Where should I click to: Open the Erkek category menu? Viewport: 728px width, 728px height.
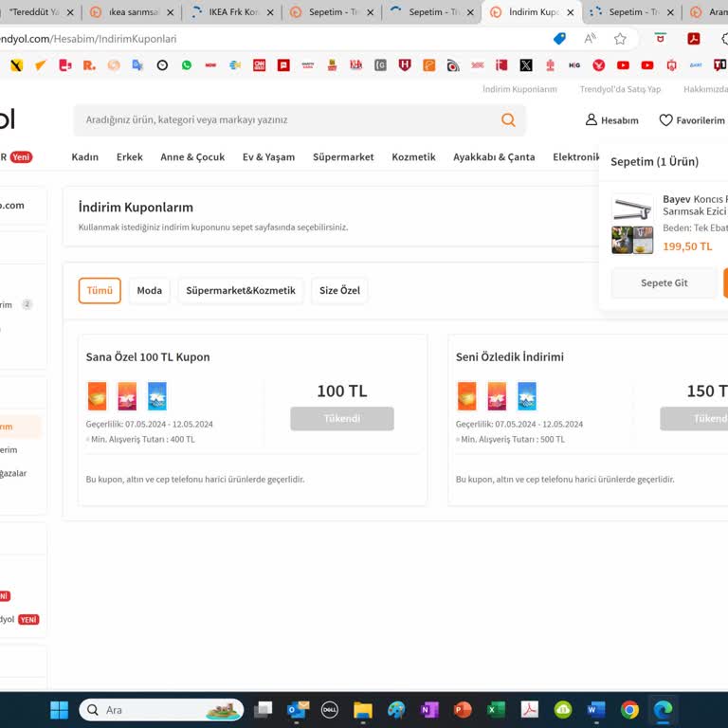(x=130, y=157)
